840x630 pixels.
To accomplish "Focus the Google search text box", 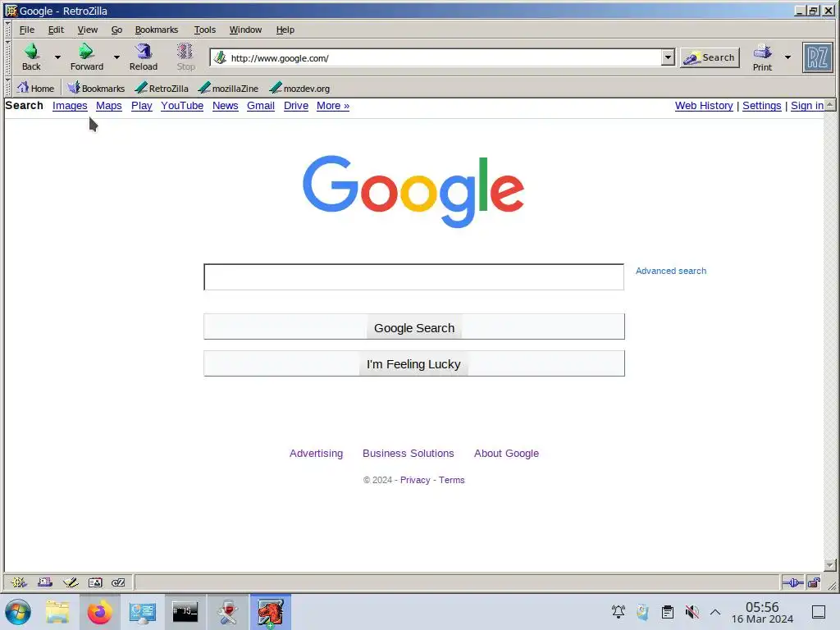I will tap(413, 277).
